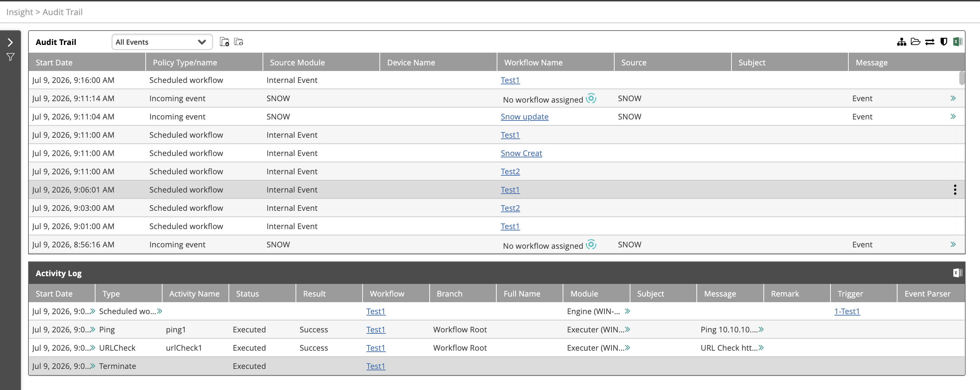Viewport: 980px width, 390px height.
Task: Open Test2 workflow link in the 9:11:00 AM row
Action: click(510, 172)
